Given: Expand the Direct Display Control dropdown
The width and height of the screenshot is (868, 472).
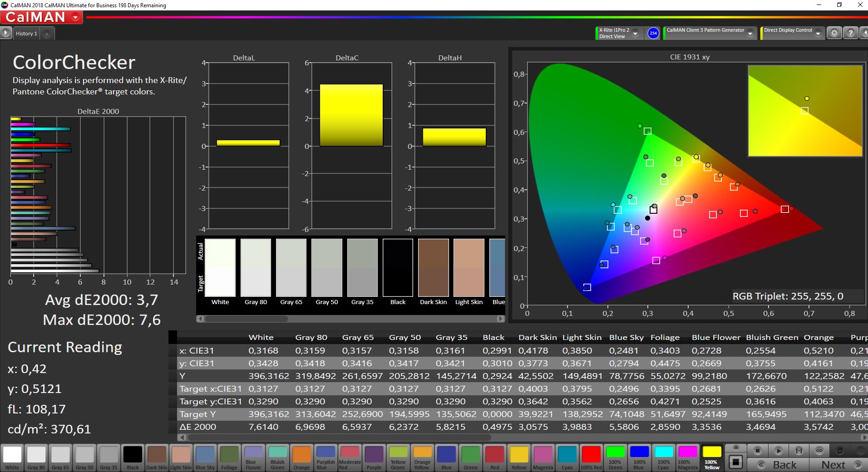Looking at the screenshot, I should pyautogui.click(x=818, y=34).
